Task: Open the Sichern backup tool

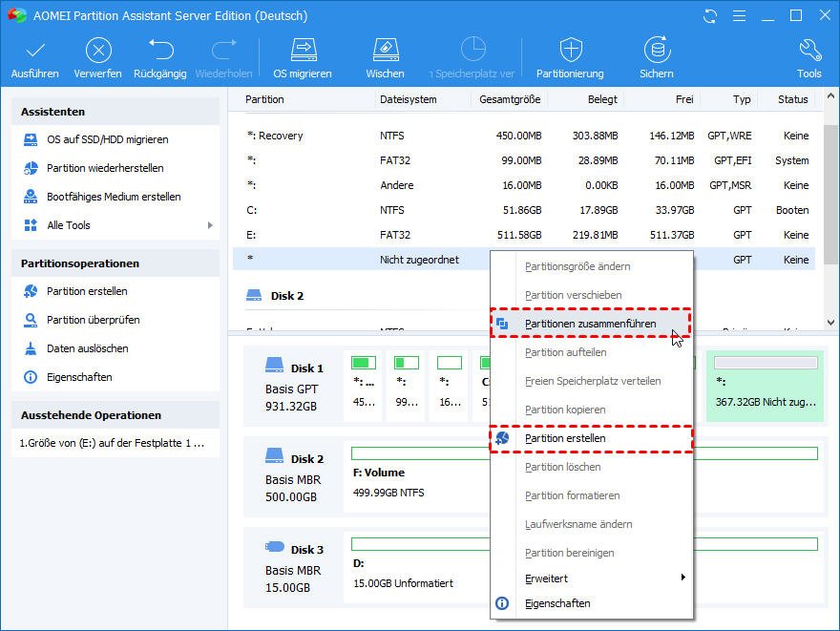Action: coord(657,58)
